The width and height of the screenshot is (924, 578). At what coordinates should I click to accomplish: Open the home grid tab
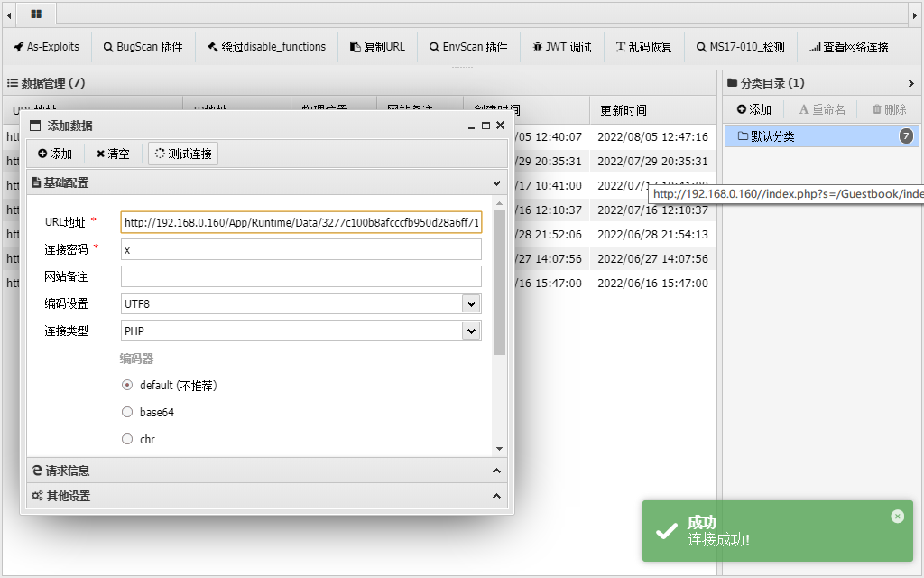pos(36,14)
